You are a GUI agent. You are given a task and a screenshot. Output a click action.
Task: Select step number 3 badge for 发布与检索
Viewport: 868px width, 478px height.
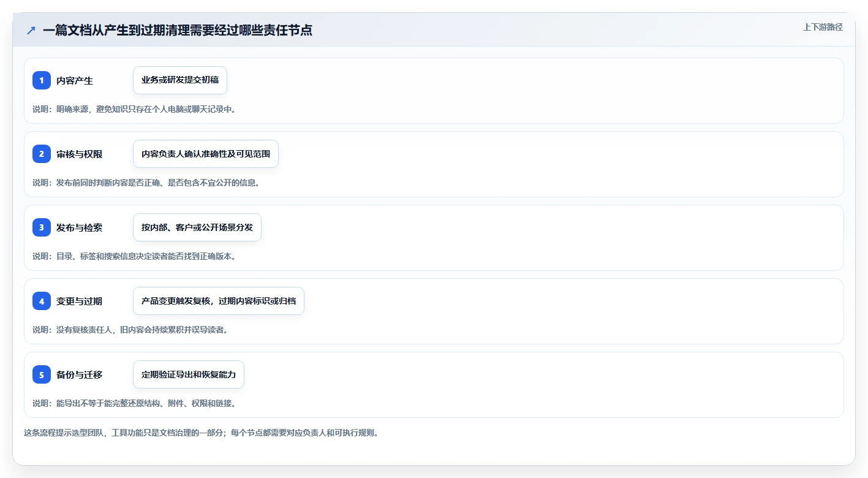coord(42,227)
